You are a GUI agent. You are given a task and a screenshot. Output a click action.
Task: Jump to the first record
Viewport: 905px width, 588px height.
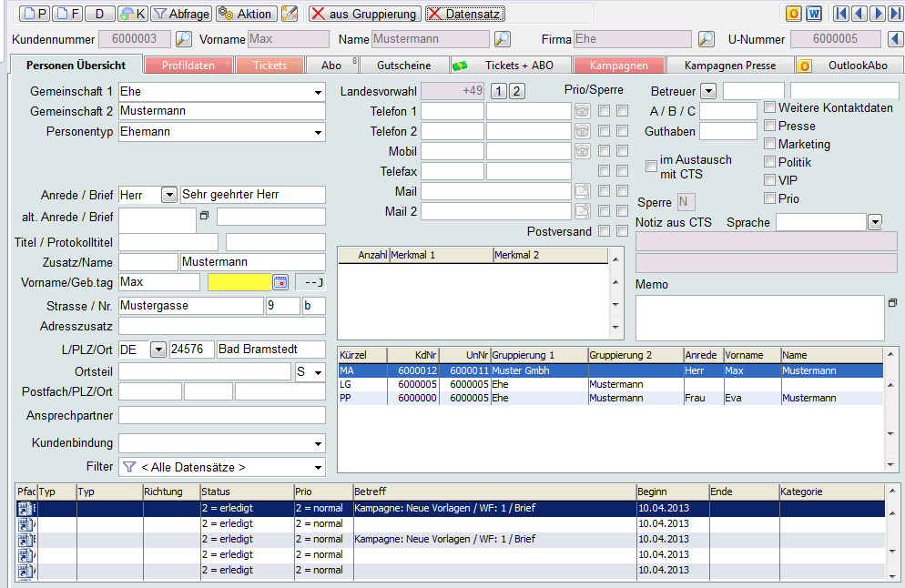pyautogui.click(x=841, y=14)
